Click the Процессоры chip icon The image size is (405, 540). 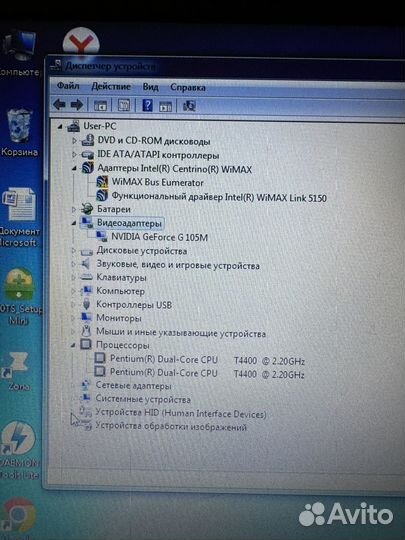click(86, 344)
